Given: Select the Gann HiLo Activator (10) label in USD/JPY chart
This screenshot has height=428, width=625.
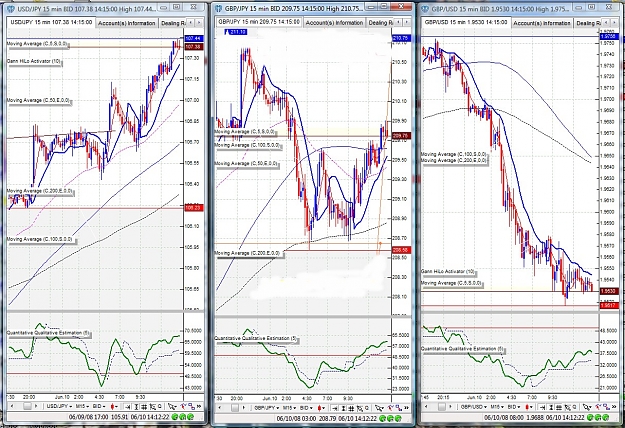Looking at the screenshot, I should click(x=34, y=61).
